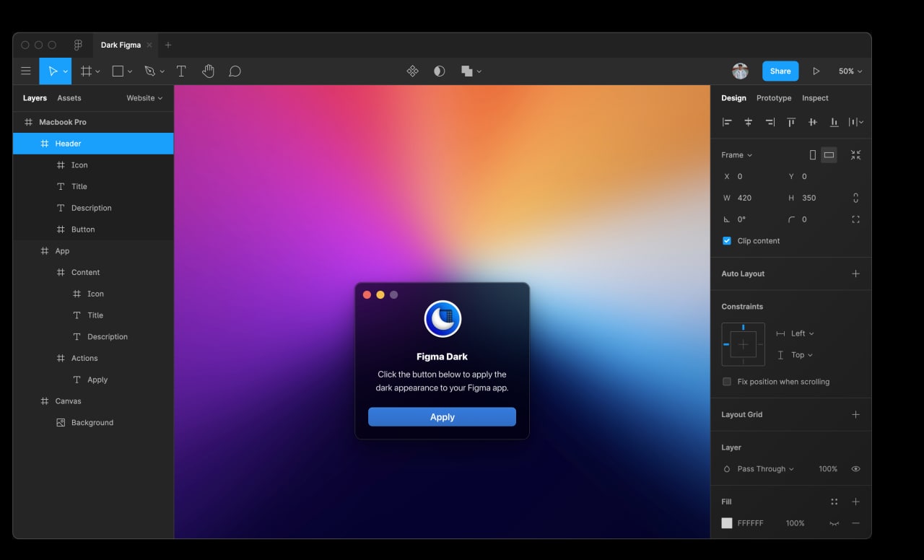The width and height of the screenshot is (924, 560).
Task: Select the Comment tool
Action: click(235, 71)
